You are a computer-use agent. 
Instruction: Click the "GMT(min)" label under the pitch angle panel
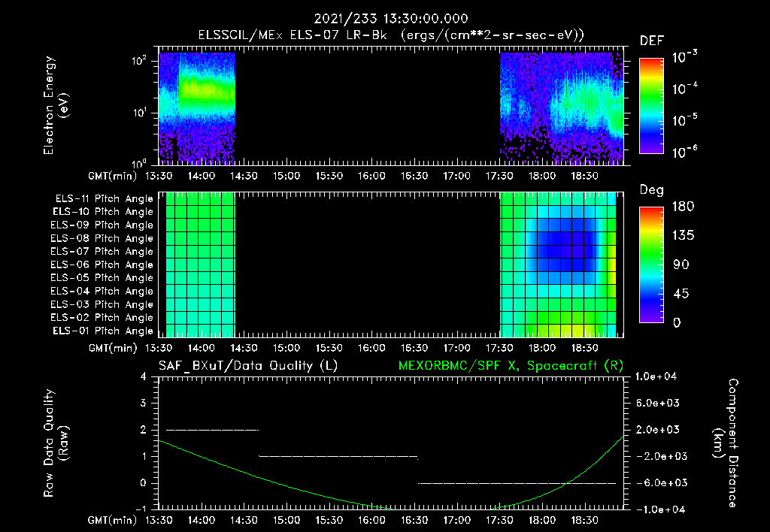tap(113, 348)
